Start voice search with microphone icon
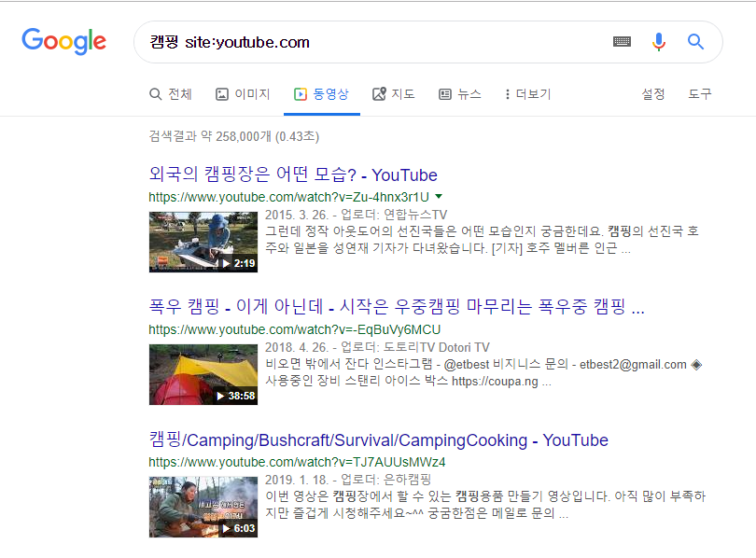 tap(659, 42)
